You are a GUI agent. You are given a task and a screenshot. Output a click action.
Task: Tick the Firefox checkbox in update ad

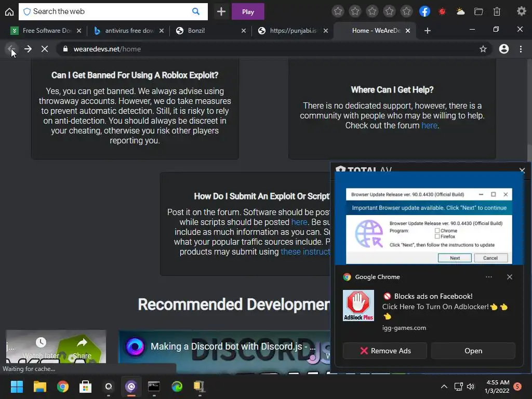(x=437, y=236)
